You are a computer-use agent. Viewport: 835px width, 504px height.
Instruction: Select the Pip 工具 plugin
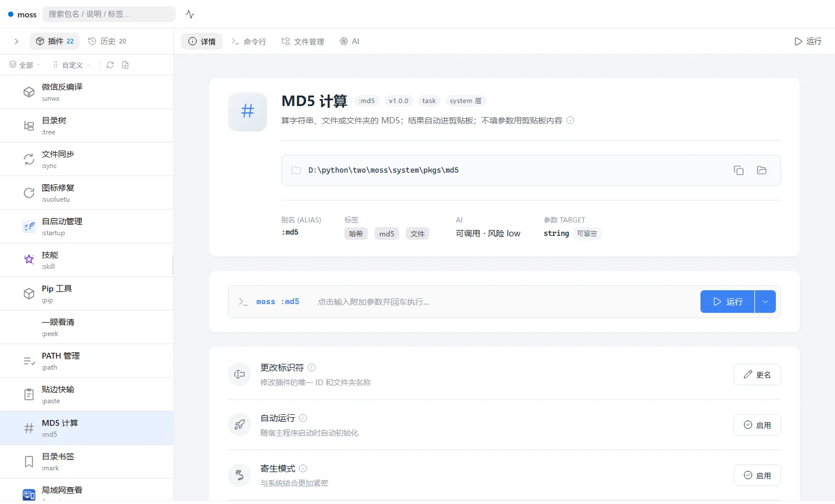tap(87, 294)
